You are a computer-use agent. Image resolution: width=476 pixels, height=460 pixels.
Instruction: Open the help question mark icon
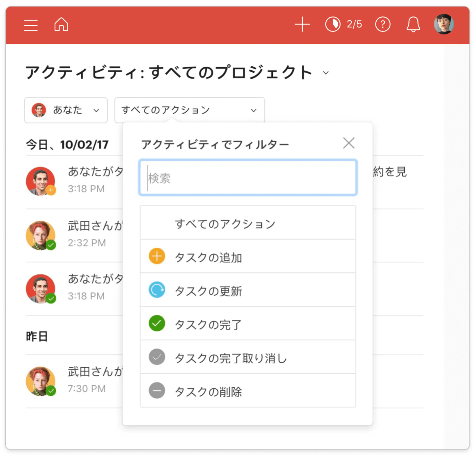[x=383, y=24]
